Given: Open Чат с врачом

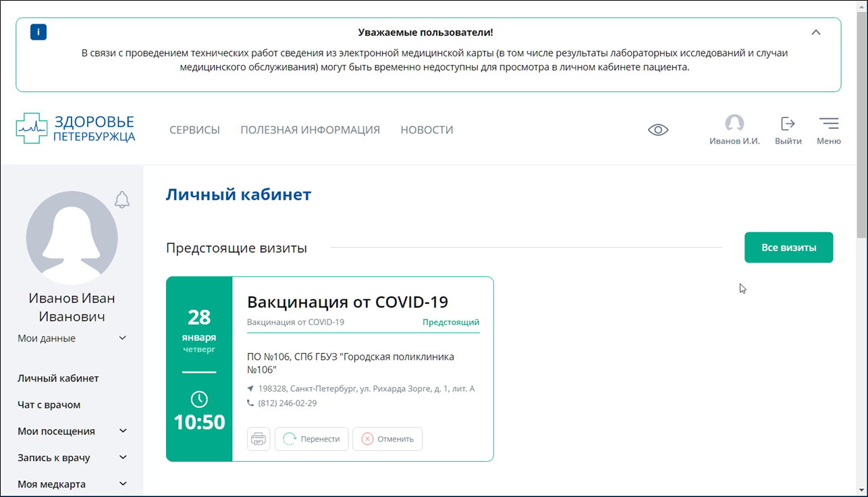Looking at the screenshot, I should point(49,404).
